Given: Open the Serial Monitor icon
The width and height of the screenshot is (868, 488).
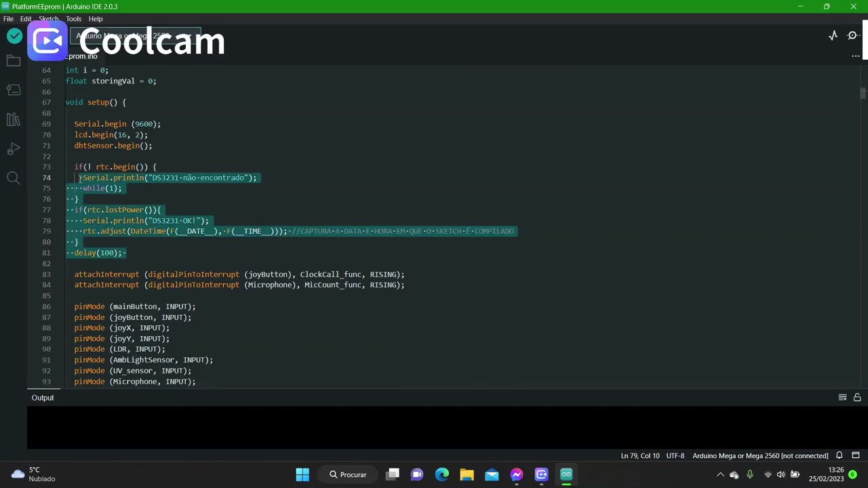Looking at the screenshot, I should click(853, 36).
